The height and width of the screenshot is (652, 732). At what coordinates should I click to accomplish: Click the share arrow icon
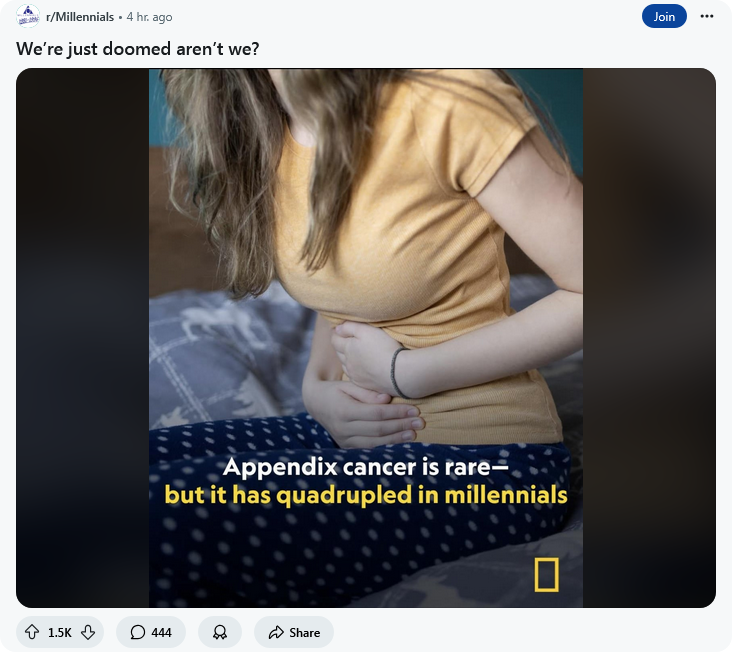pos(276,632)
